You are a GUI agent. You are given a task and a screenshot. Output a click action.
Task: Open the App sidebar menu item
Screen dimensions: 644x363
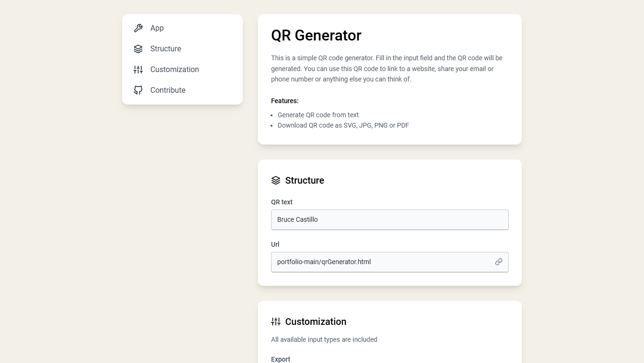(157, 28)
